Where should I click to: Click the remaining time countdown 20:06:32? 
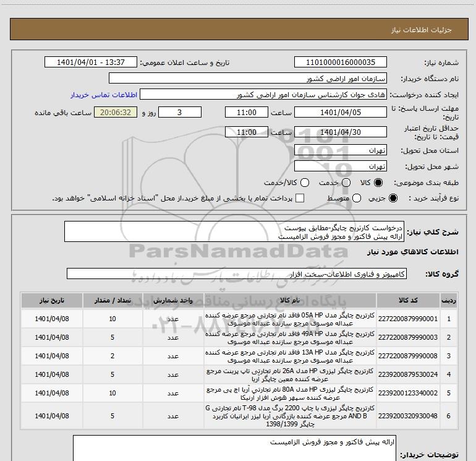[116, 112]
